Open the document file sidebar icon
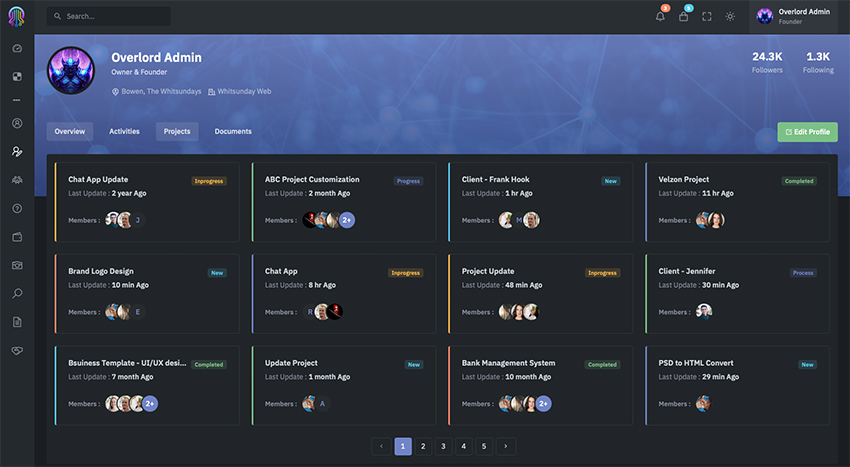Image resolution: width=850 pixels, height=467 pixels. pos(17,322)
